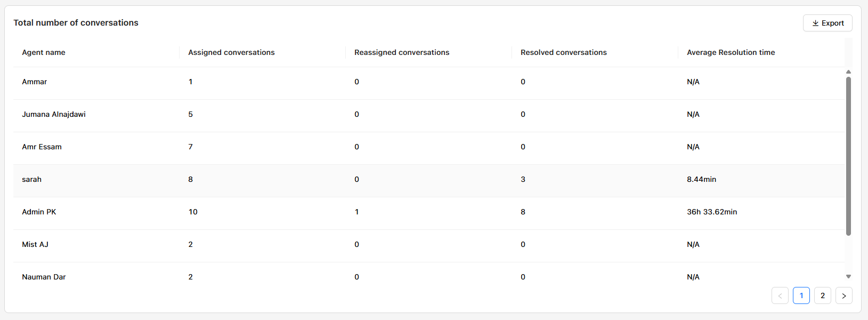868x320 pixels.
Task: Click the Amr Essam agent name
Action: point(42,147)
